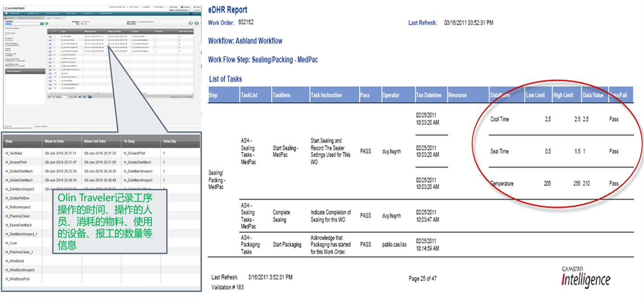Click the Camstar Intelligence logo
The image size is (644, 302).
coord(585,277)
